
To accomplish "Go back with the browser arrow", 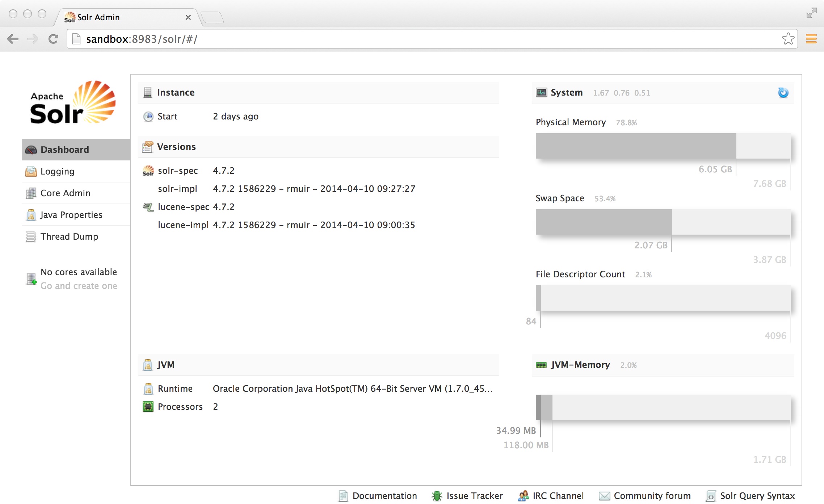I will (x=13, y=39).
